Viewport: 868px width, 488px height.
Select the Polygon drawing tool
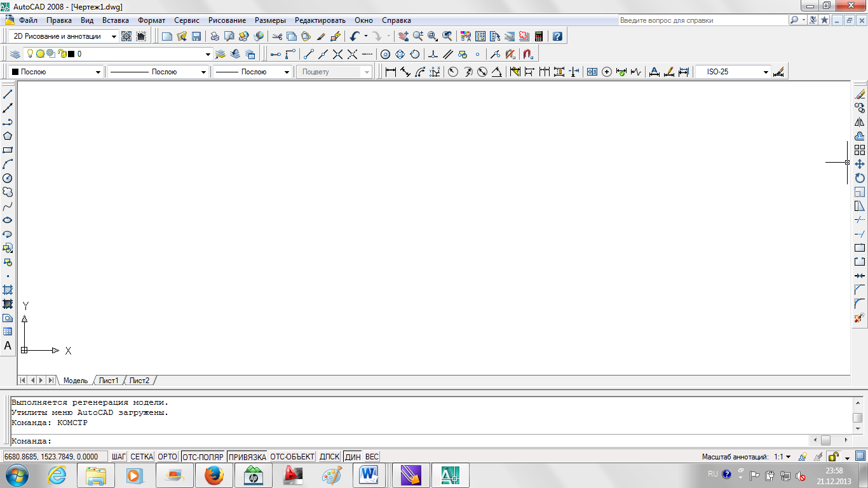pyautogui.click(x=8, y=136)
